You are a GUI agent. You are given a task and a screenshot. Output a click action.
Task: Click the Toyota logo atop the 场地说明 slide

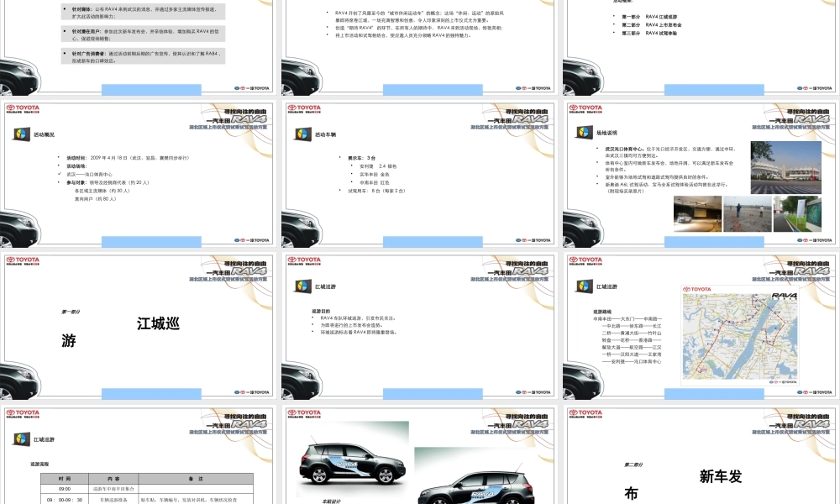pyautogui.click(x=585, y=108)
